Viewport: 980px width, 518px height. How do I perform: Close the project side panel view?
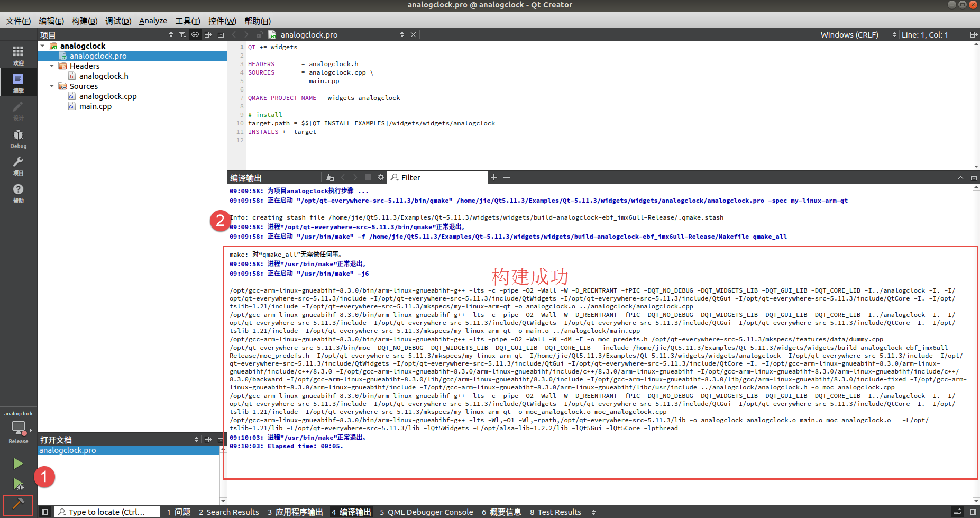(221, 35)
